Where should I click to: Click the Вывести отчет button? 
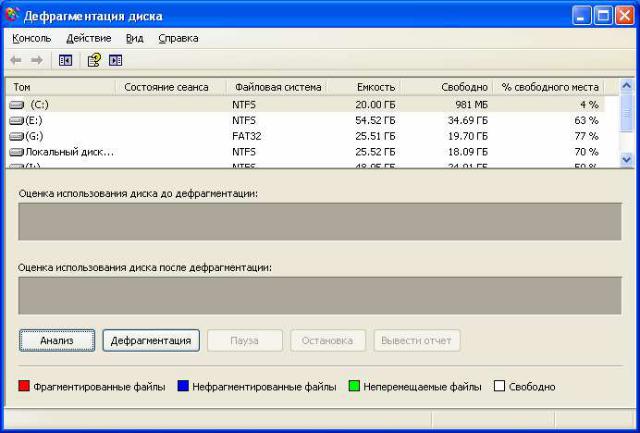[x=417, y=340]
